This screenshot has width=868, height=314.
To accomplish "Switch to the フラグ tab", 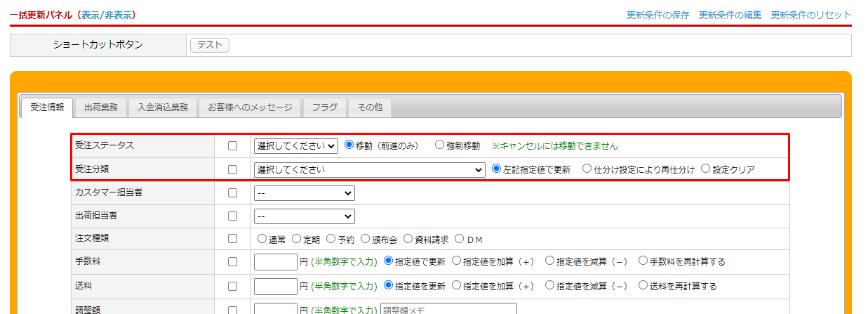I will click(x=325, y=107).
